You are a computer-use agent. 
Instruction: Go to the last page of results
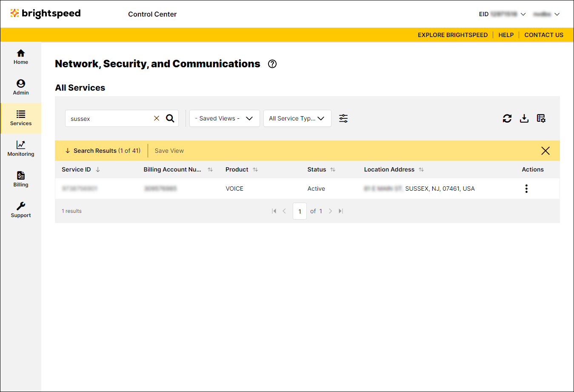(341, 211)
